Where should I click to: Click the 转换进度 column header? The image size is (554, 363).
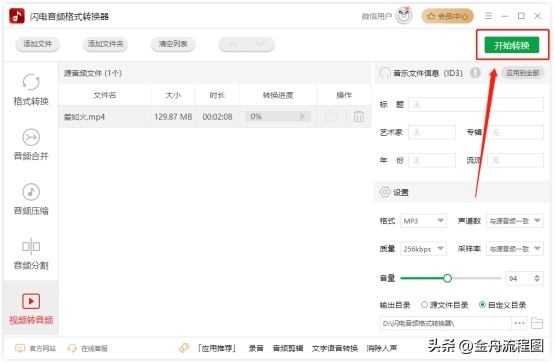click(278, 95)
